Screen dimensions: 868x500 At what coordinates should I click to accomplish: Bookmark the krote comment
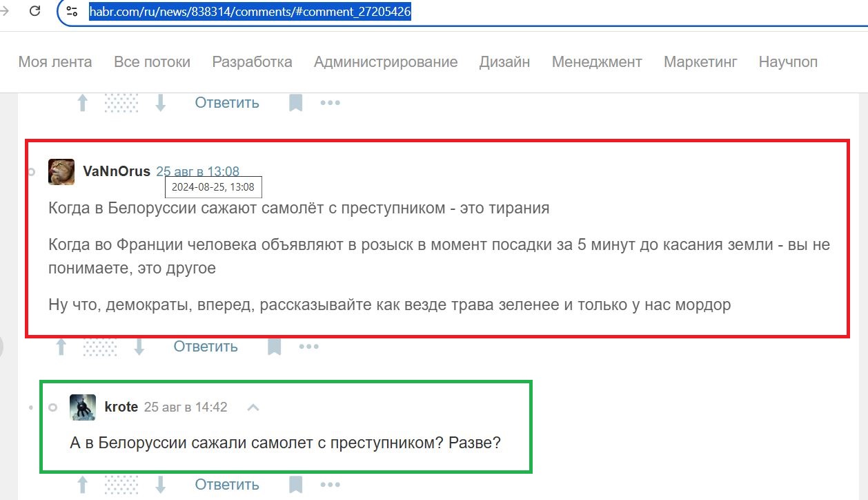coord(296,485)
